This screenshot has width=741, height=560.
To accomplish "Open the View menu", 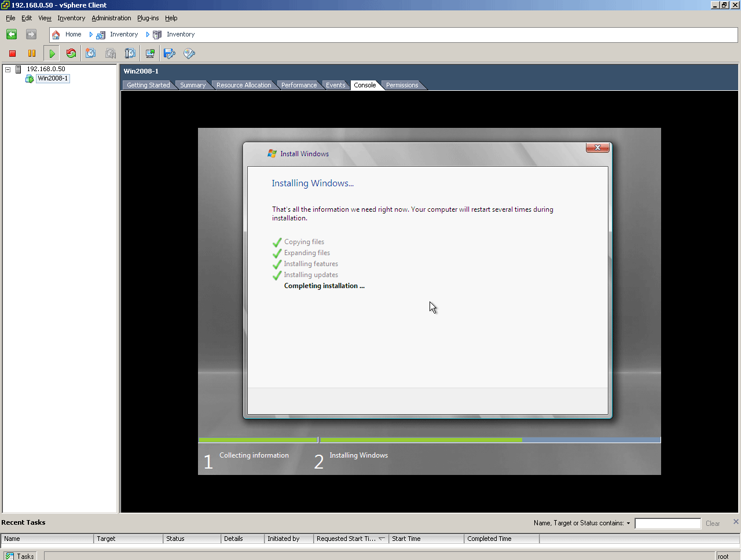I will [x=45, y=19].
